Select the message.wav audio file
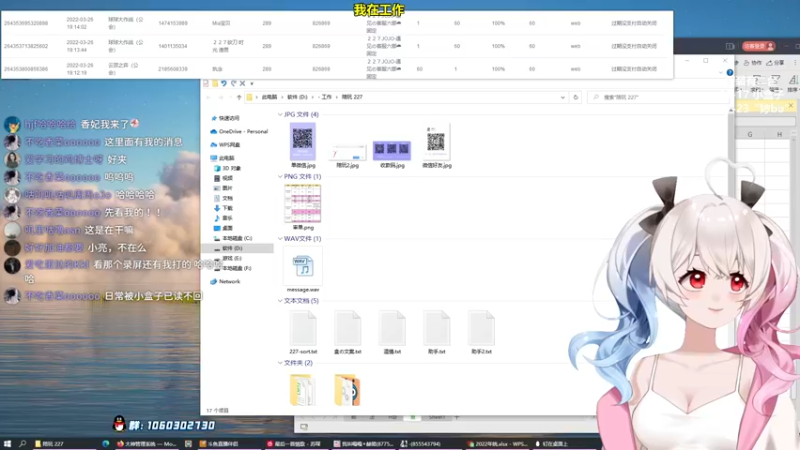Screen dimensions: 800x450 (303, 269)
